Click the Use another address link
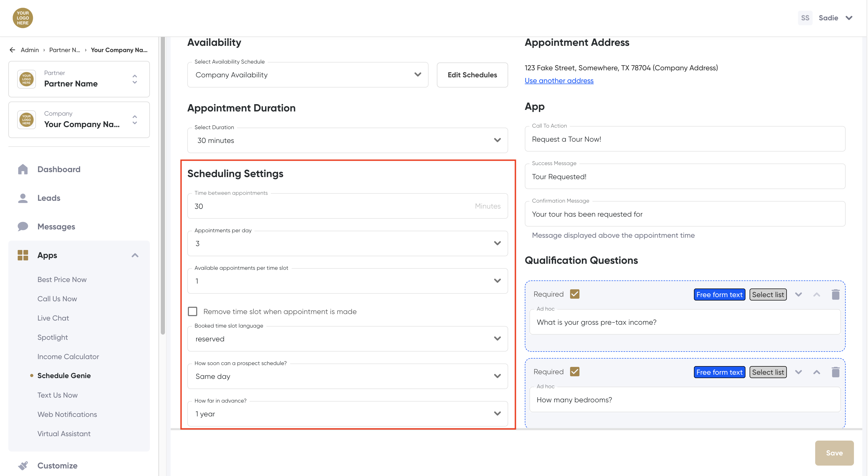868x476 pixels. (x=559, y=80)
